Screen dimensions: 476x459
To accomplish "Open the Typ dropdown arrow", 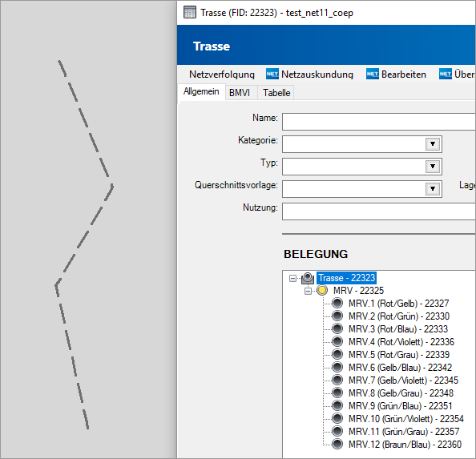I will point(433,167).
